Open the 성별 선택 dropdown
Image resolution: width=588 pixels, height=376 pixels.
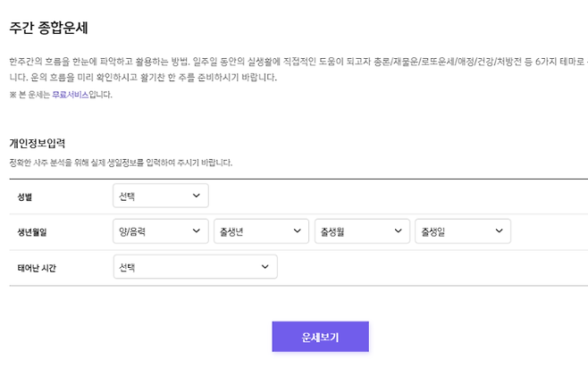pyautogui.click(x=160, y=196)
